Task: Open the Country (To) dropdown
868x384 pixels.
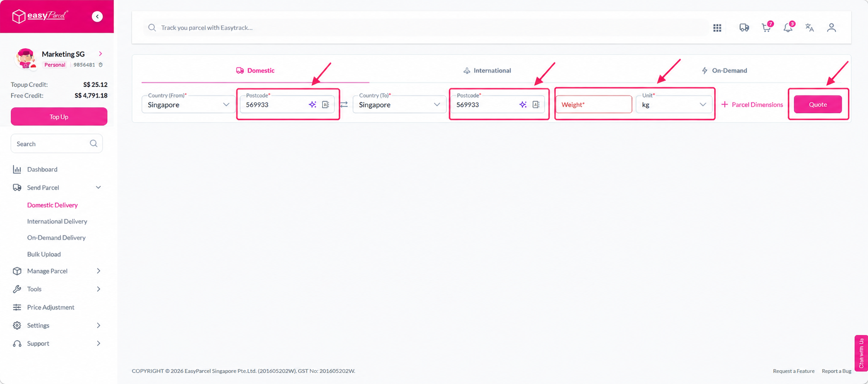Action: [399, 104]
